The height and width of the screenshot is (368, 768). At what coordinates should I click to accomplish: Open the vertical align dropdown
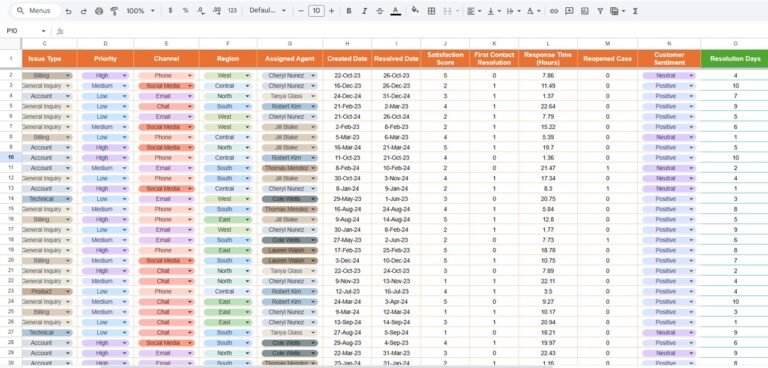pos(493,11)
